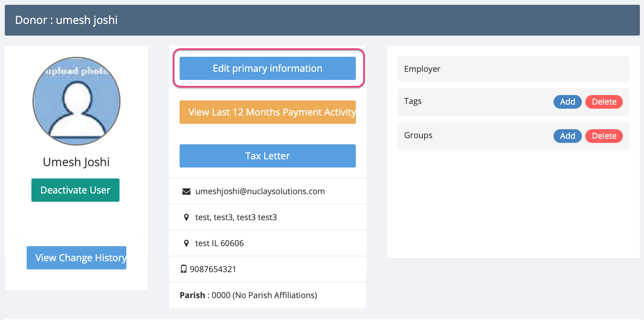Click the upload photo avatar icon
The image size is (644, 320).
click(76, 101)
